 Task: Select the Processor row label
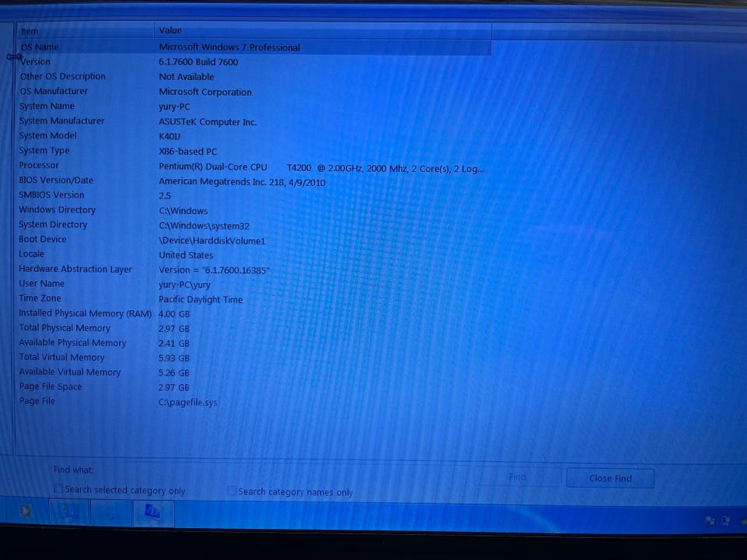[39, 165]
